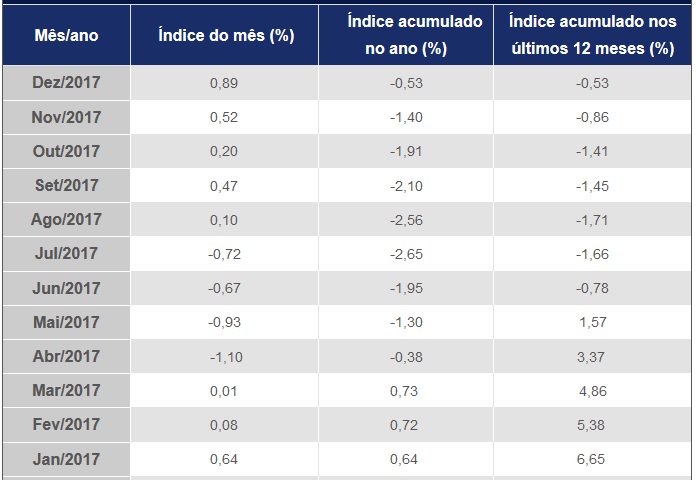Select the -2,65 accumulated year value
The image size is (696, 480).
click(406, 254)
